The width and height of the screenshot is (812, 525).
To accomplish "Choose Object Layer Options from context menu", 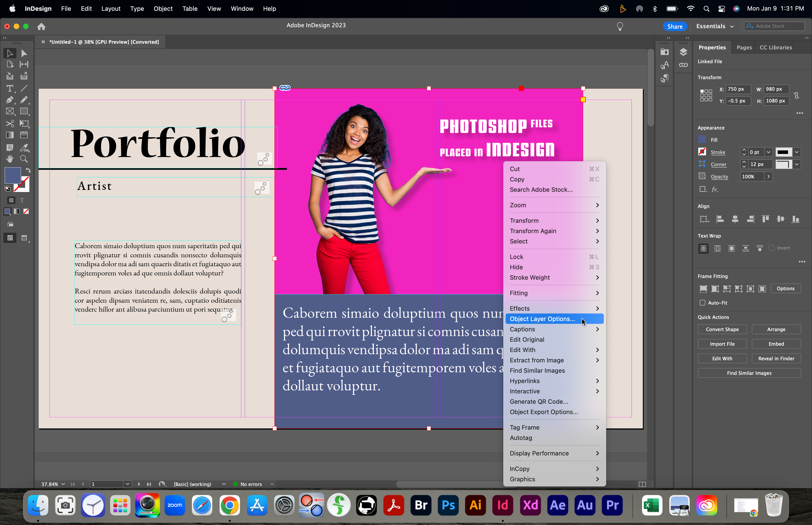I will pos(554,319).
